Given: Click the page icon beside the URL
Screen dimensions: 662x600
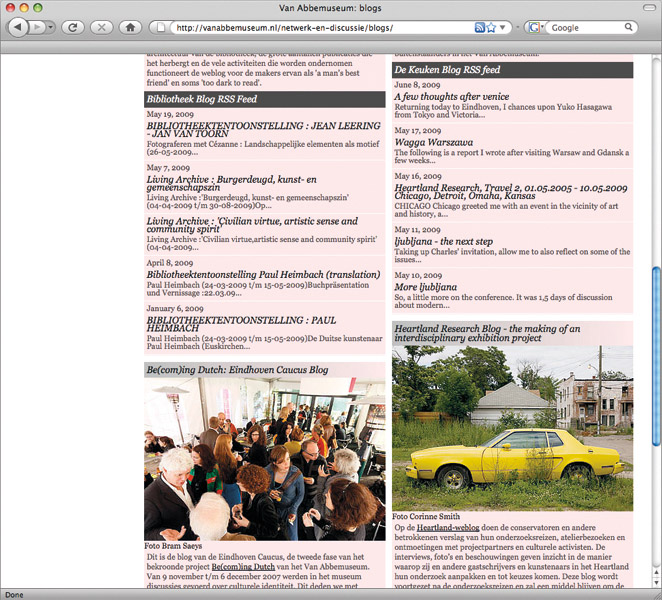Looking at the screenshot, I should tap(160, 27).
